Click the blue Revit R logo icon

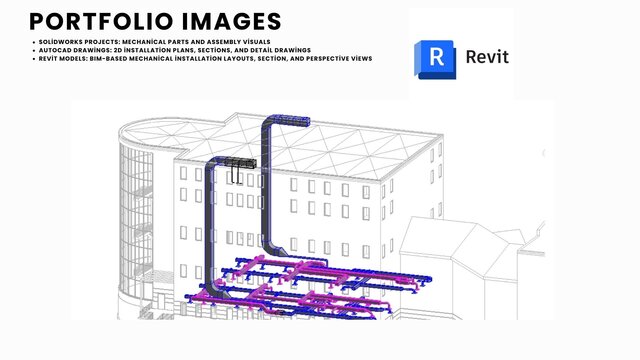click(435, 60)
